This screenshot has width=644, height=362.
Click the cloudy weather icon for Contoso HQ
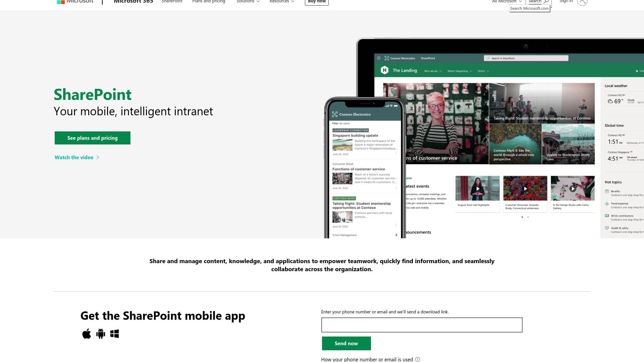610,101
